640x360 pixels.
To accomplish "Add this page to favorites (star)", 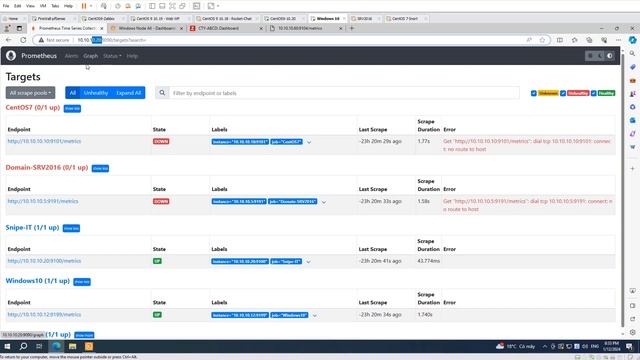I will pos(542,40).
